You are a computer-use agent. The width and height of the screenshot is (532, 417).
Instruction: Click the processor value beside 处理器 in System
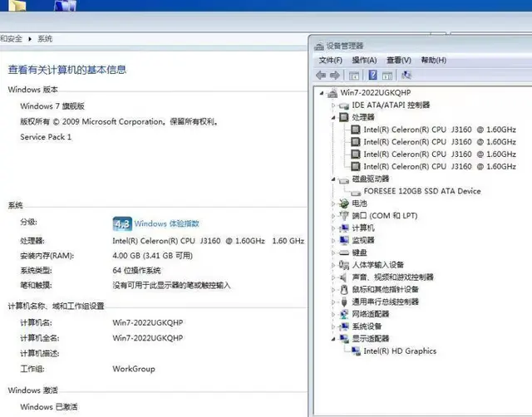tap(209, 241)
